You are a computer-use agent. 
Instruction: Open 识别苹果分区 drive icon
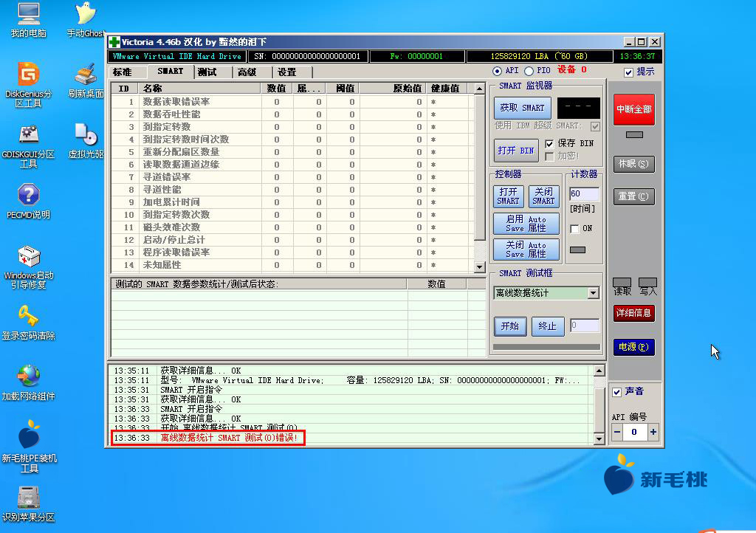(29, 504)
